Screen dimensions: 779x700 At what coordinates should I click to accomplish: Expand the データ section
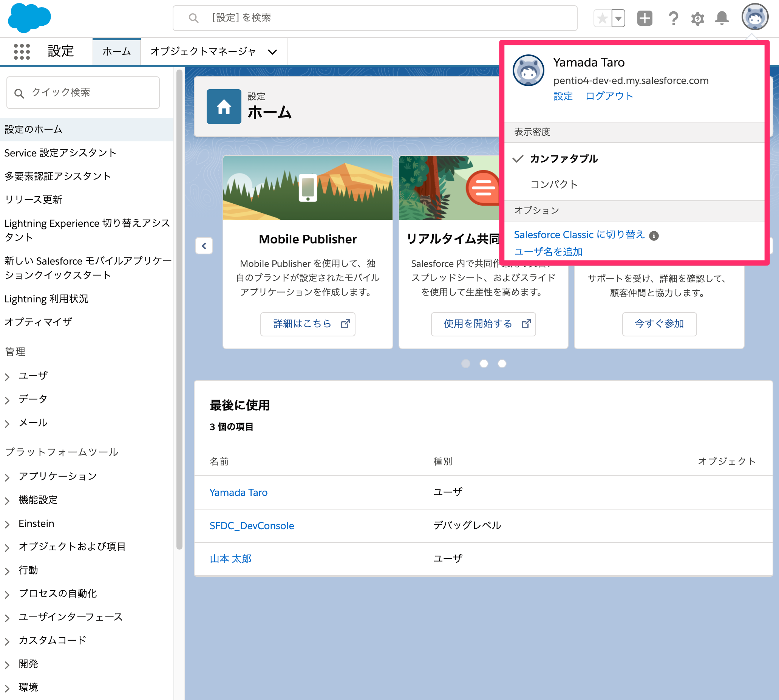[7, 400]
